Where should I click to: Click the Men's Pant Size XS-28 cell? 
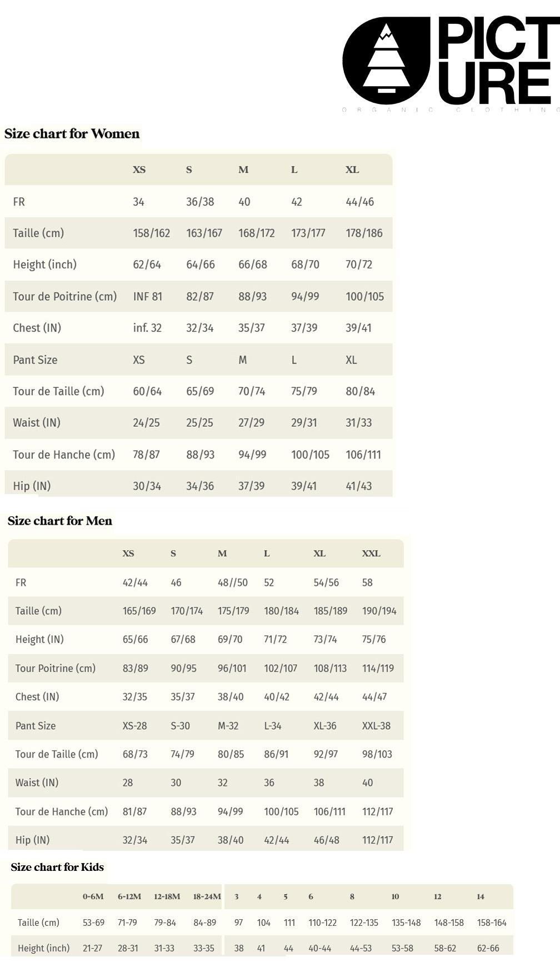(x=135, y=725)
